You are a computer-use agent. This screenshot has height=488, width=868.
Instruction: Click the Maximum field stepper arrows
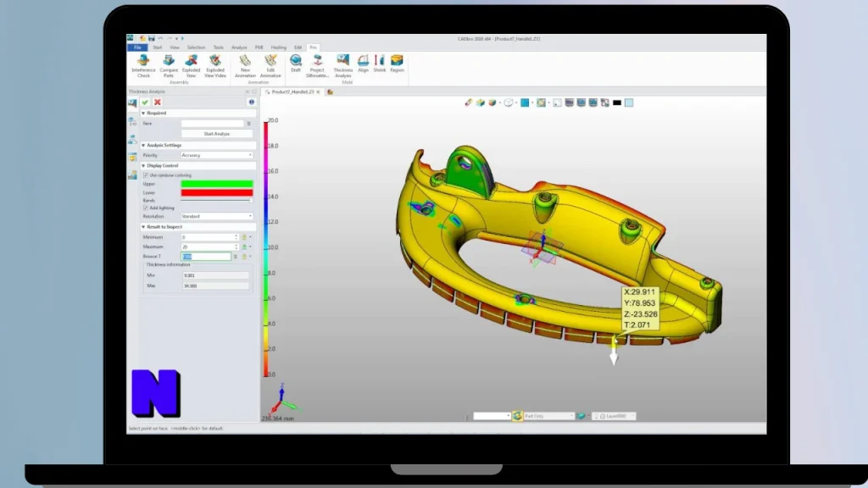pos(236,247)
